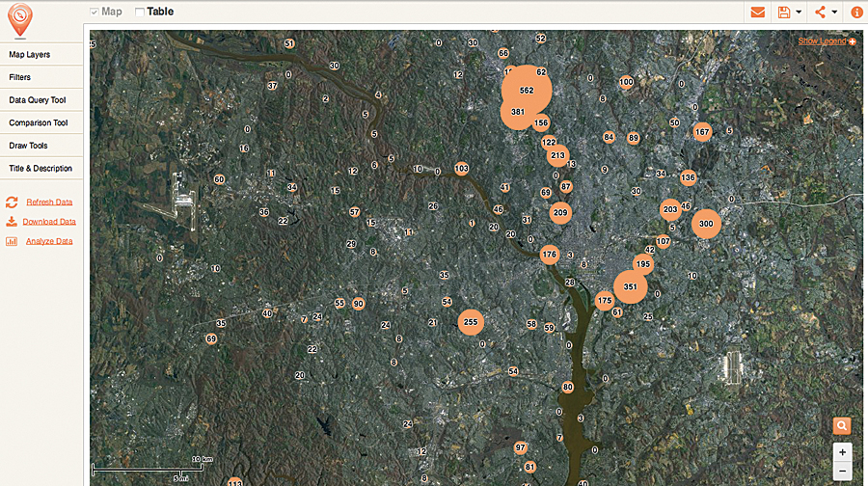Click the 80 map marker
The image size is (868, 486).
coord(567,387)
